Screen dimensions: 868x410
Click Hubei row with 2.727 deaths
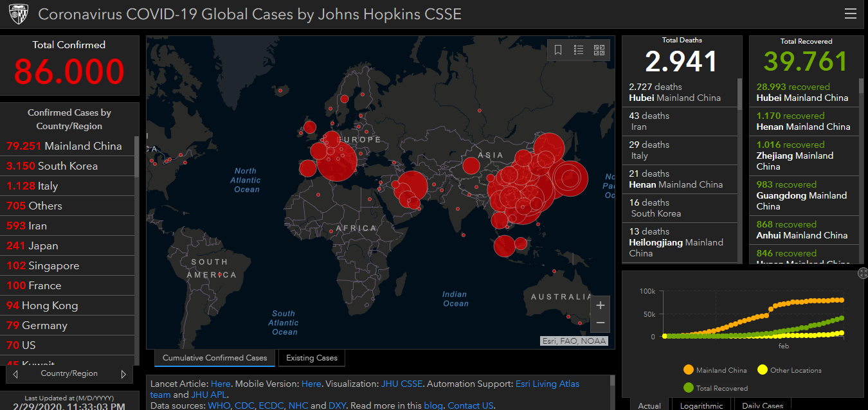[x=680, y=93]
